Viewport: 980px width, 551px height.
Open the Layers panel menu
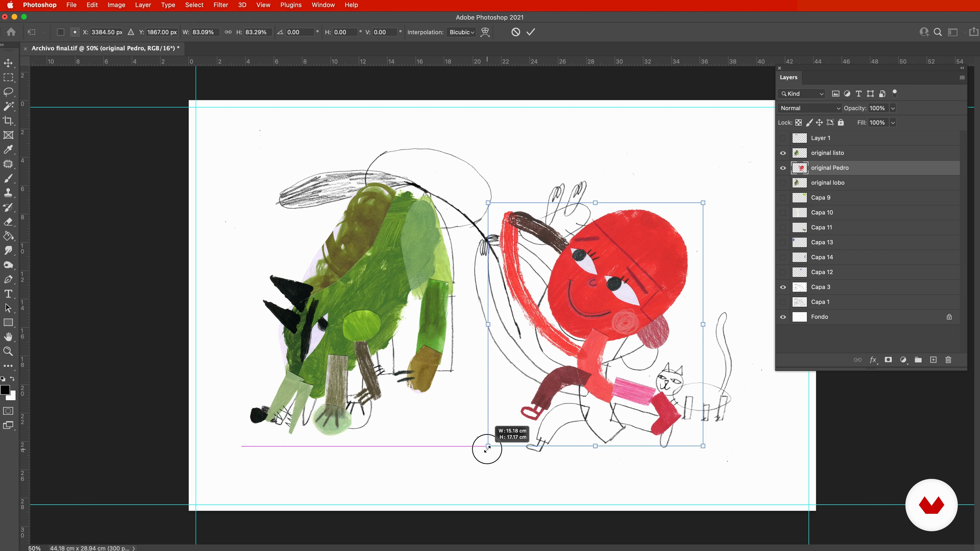tap(962, 78)
